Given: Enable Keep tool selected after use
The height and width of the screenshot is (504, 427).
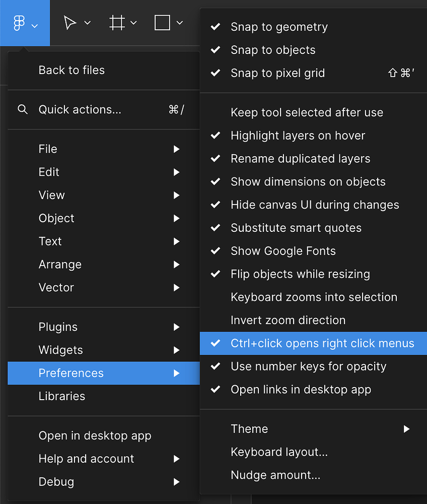Looking at the screenshot, I should pyautogui.click(x=307, y=112).
